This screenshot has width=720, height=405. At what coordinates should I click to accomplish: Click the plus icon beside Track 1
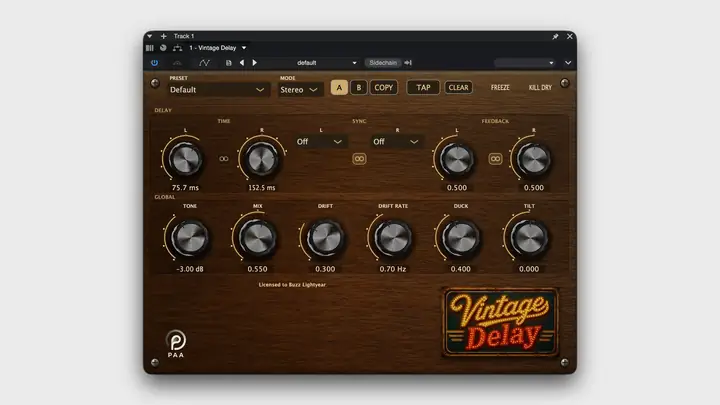(163, 36)
